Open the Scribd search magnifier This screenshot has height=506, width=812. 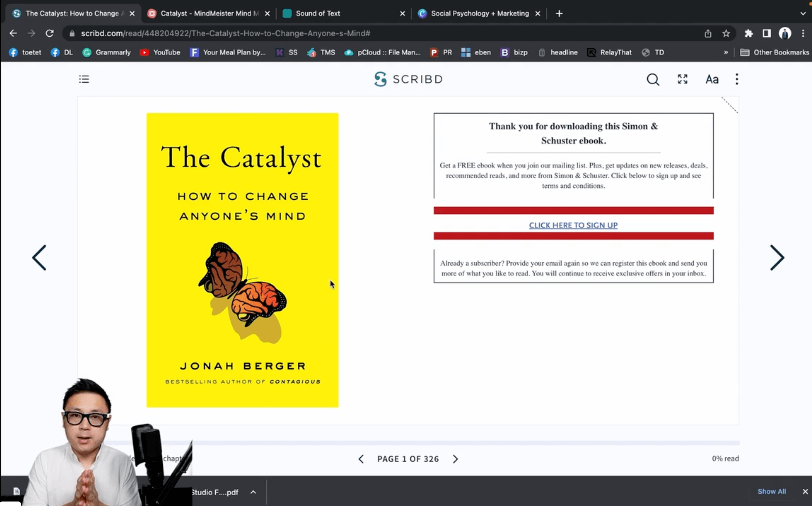point(653,80)
